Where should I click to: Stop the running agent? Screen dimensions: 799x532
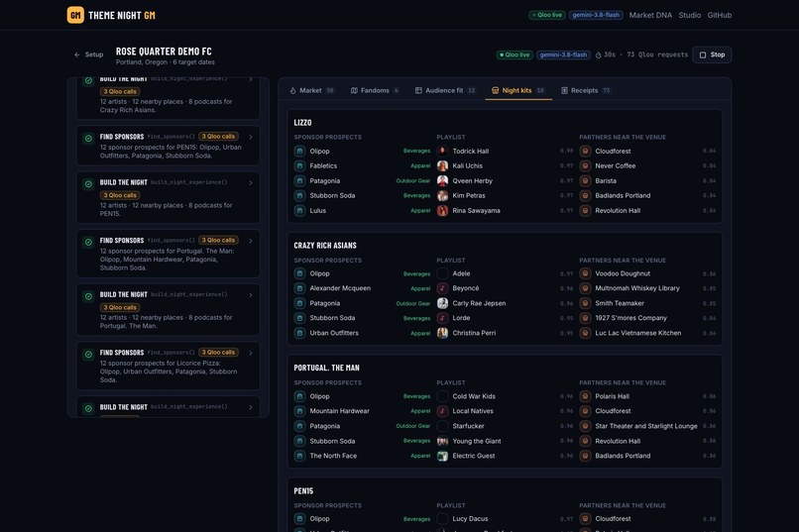tap(712, 54)
